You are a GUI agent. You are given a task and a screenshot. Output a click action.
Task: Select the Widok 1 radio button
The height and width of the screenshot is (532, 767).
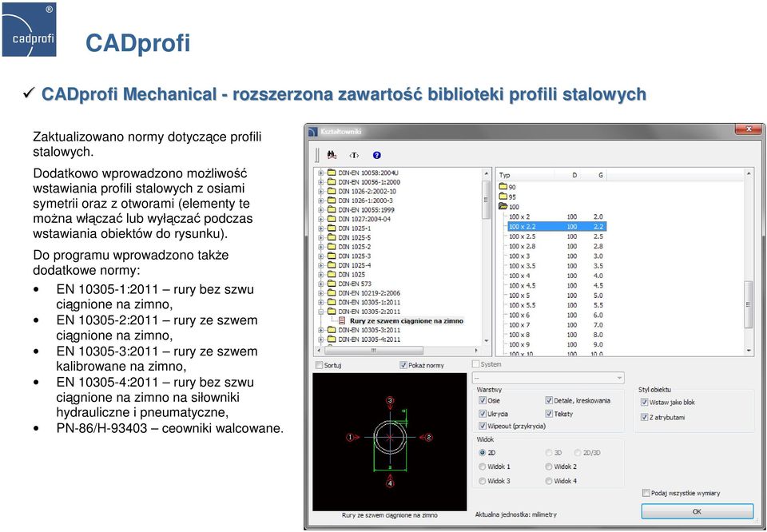[x=483, y=466]
